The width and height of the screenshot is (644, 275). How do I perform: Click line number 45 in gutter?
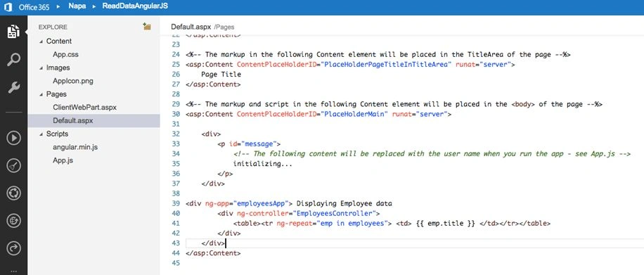point(176,263)
